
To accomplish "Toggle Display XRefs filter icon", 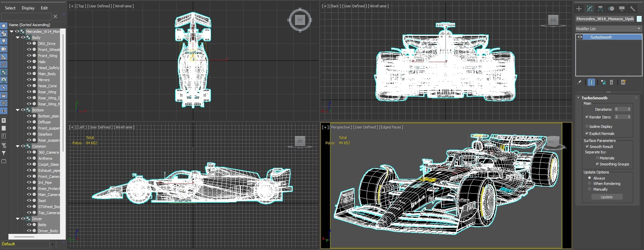I will click(4, 80).
